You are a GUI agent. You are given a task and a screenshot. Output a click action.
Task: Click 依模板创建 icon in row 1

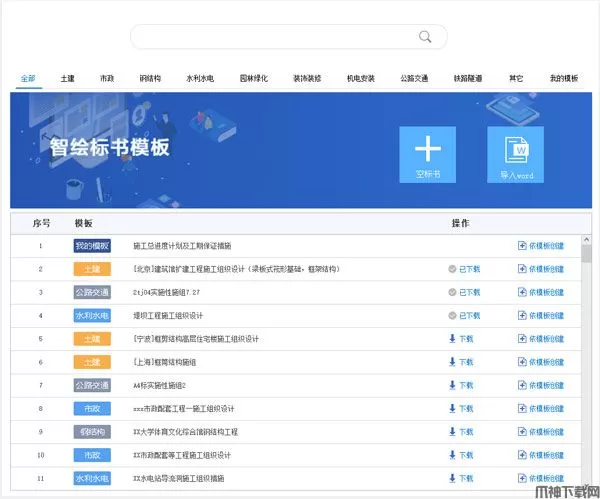522,245
